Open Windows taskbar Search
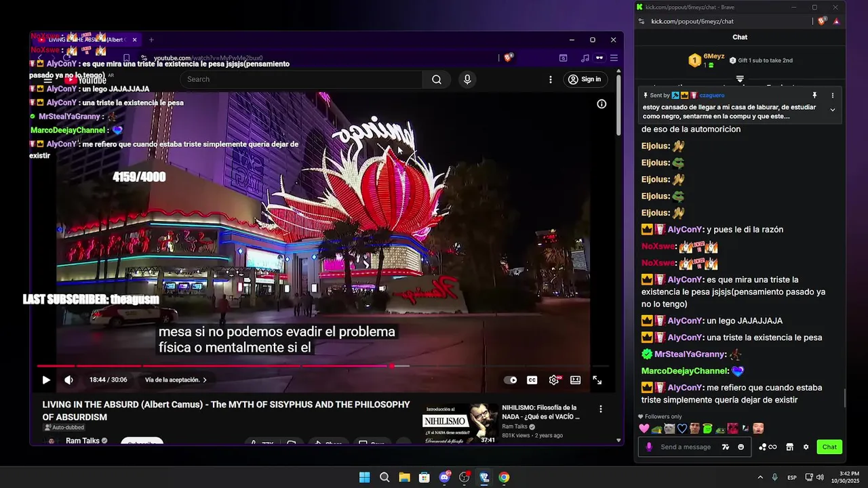868x488 pixels. pyautogui.click(x=384, y=477)
